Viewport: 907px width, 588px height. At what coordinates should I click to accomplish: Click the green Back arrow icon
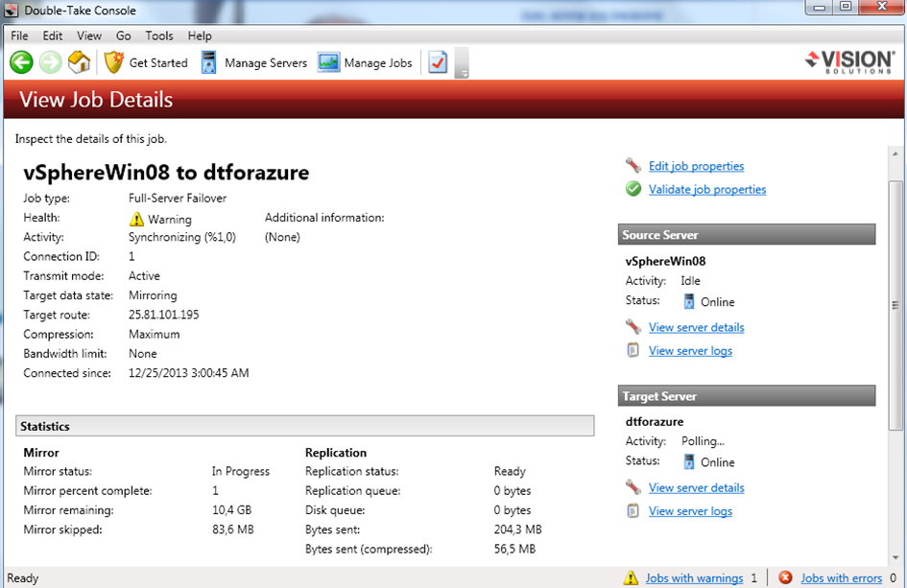21,62
